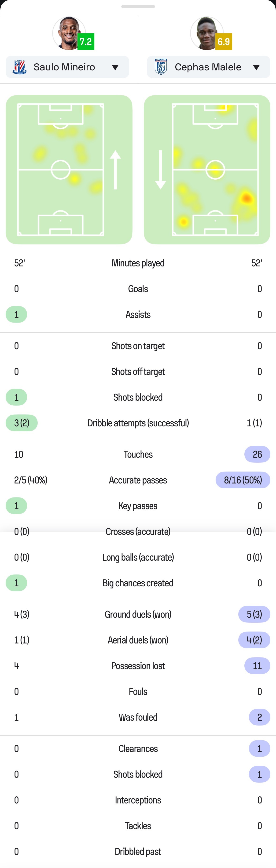Image resolution: width=276 pixels, height=868 pixels.
Task: Open Cephas Malele player dropdown arrow
Action: 256,67
